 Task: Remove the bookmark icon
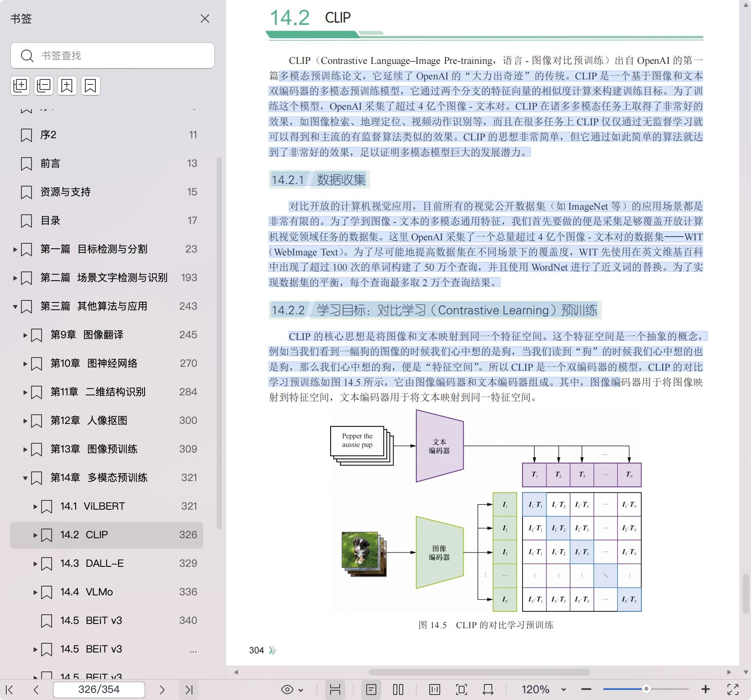coord(91,86)
